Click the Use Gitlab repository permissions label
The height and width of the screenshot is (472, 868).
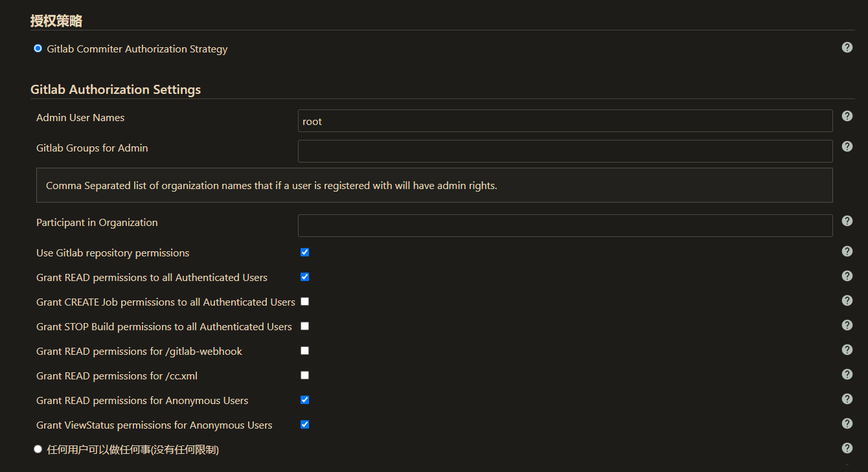(x=113, y=253)
